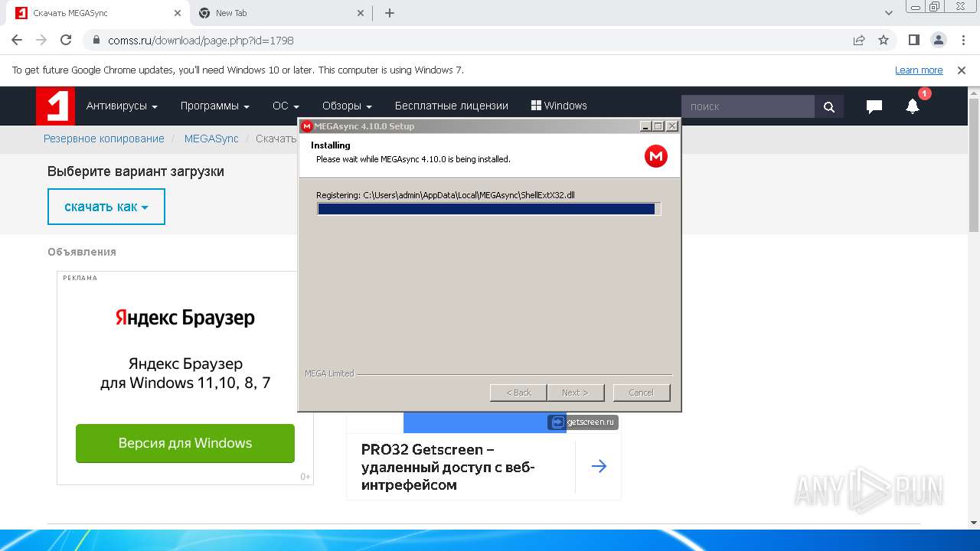Click the Cancel button in MEGAsync Setup
Screen dimensions: 980x551
[x=642, y=393]
